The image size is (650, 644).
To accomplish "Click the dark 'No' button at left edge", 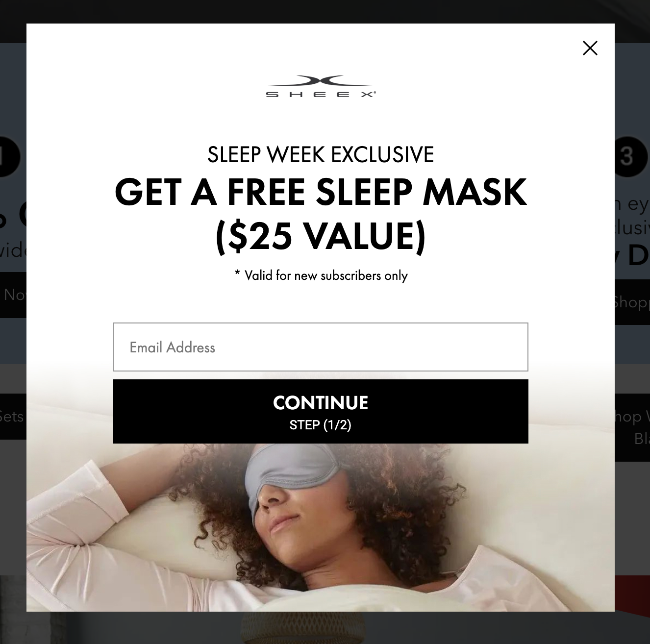I will click(x=13, y=295).
